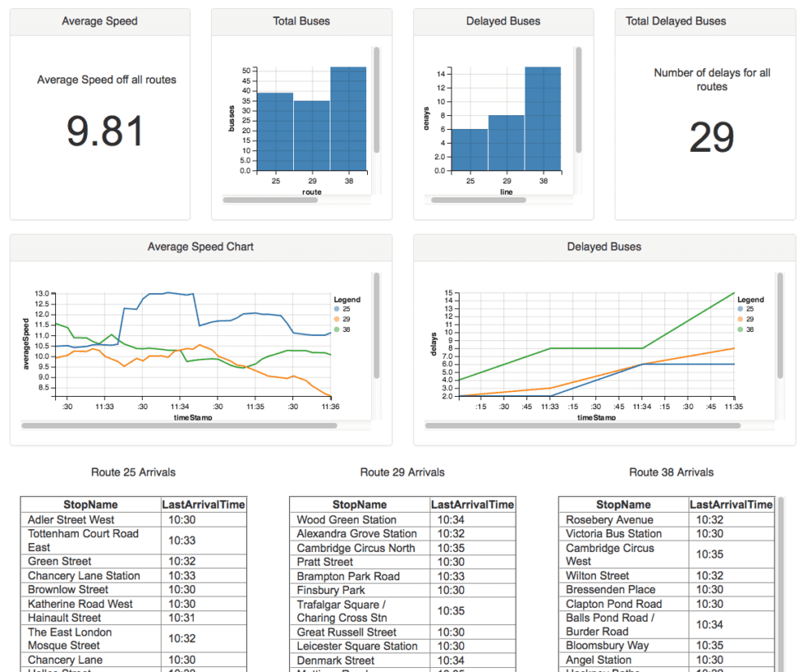
Task: Click LastArrivalTime header in Route 29 Arrivals table
Action: (x=472, y=505)
